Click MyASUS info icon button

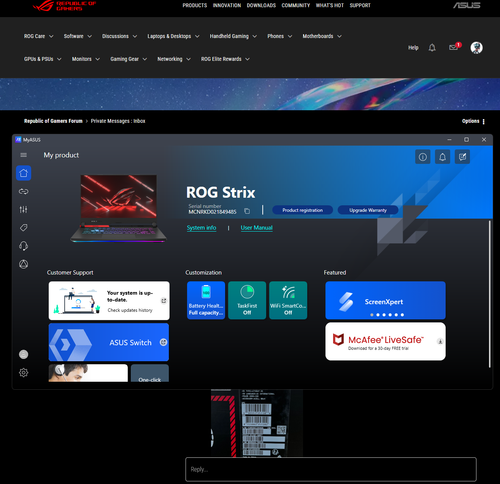click(x=423, y=157)
